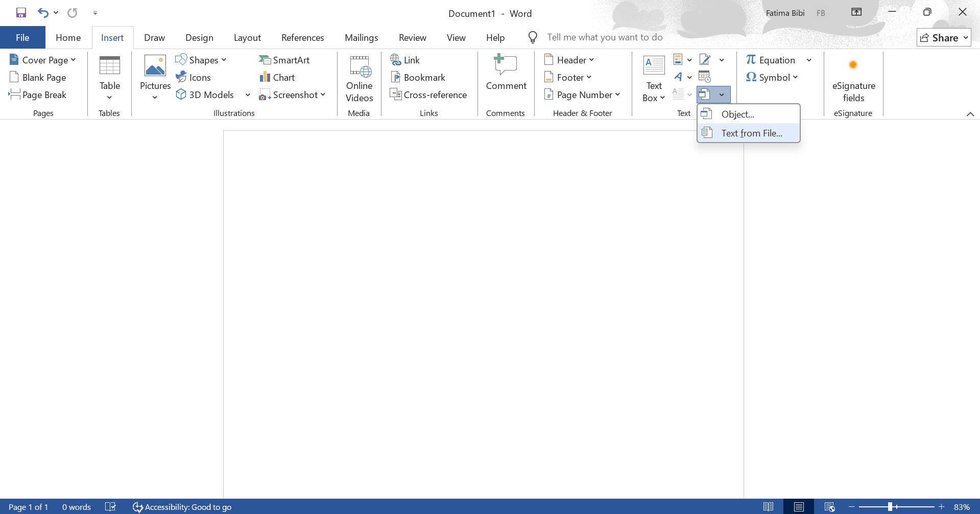
Task: Insert Online Videos
Action: [360, 78]
